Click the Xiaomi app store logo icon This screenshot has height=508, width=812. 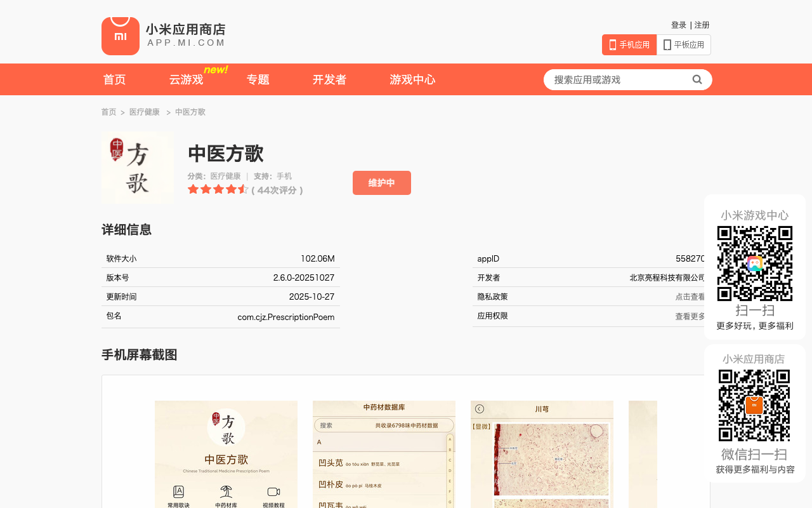[x=121, y=36]
